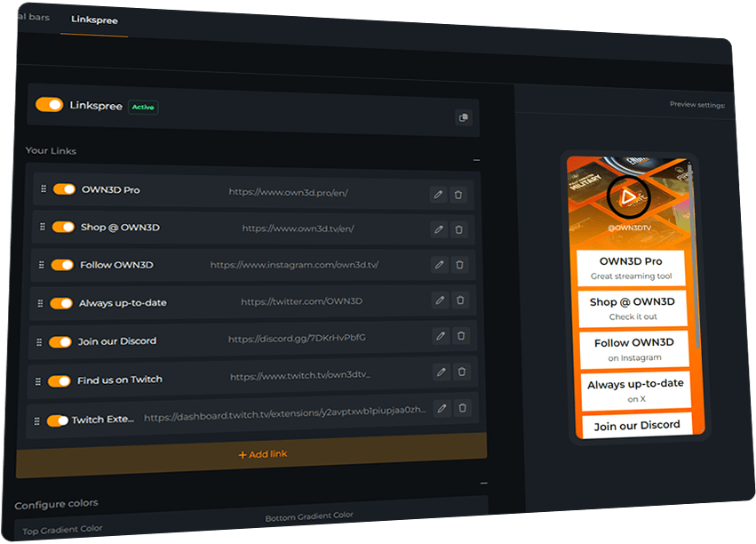Collapse the Configure colors section
Screen dimensions: 756x544
pos(483,484)
